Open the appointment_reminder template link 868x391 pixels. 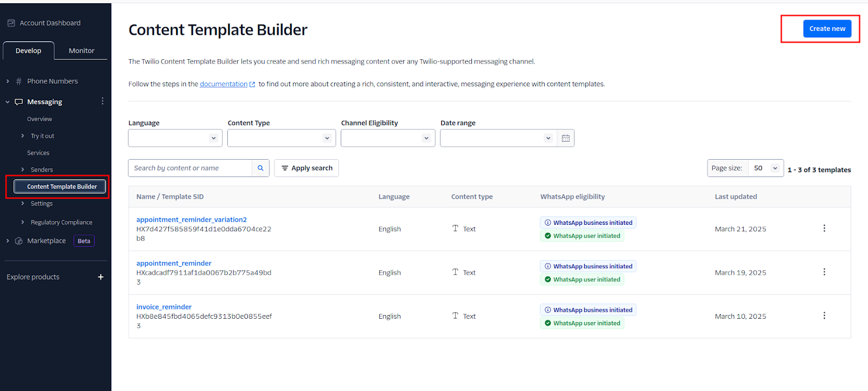[174, 263]
